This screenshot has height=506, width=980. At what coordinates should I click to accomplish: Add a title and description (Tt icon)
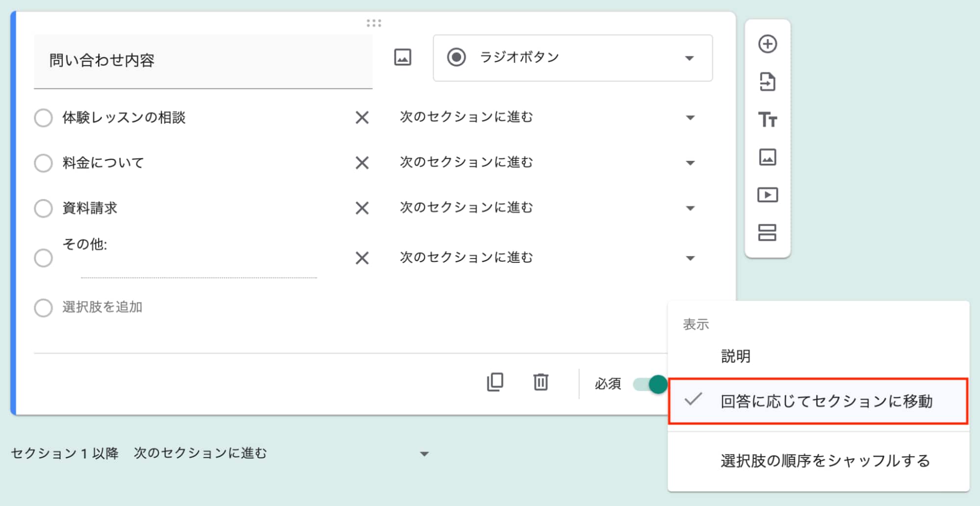click(767, 120)
